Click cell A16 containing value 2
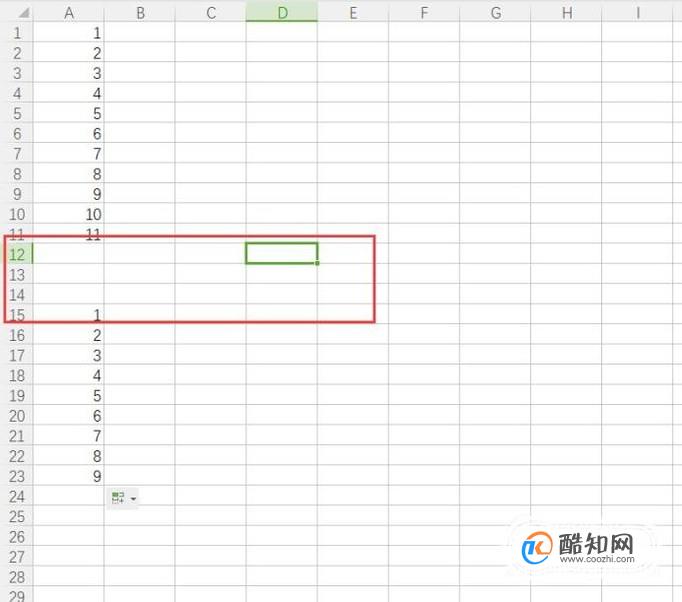 point(69,335)
